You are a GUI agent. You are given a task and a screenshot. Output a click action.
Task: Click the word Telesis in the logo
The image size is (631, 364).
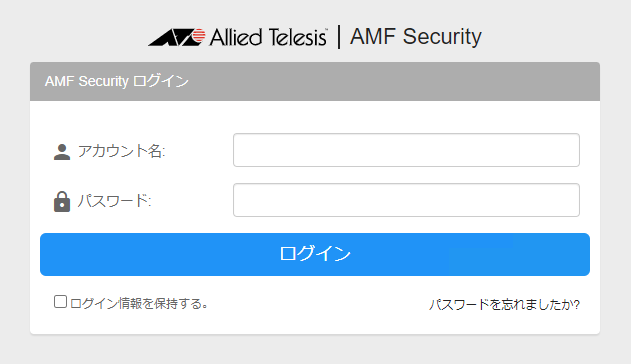point(297,37)
